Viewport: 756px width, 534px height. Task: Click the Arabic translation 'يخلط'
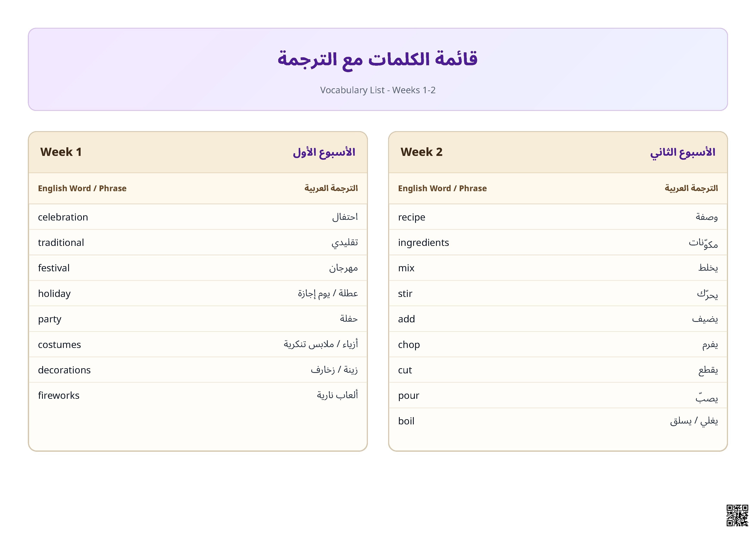point(708,268)
